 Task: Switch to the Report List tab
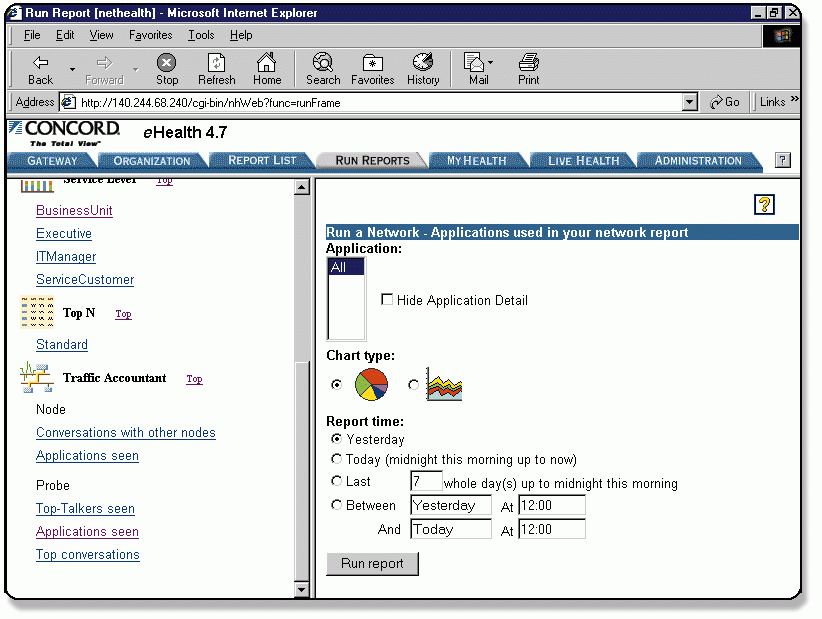[262, 160]
